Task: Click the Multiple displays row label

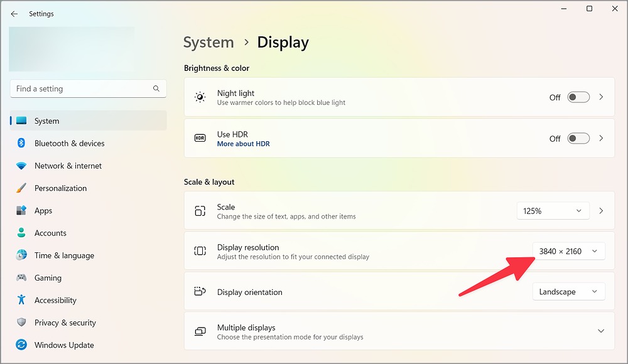Action: click(x=246, y=327)
